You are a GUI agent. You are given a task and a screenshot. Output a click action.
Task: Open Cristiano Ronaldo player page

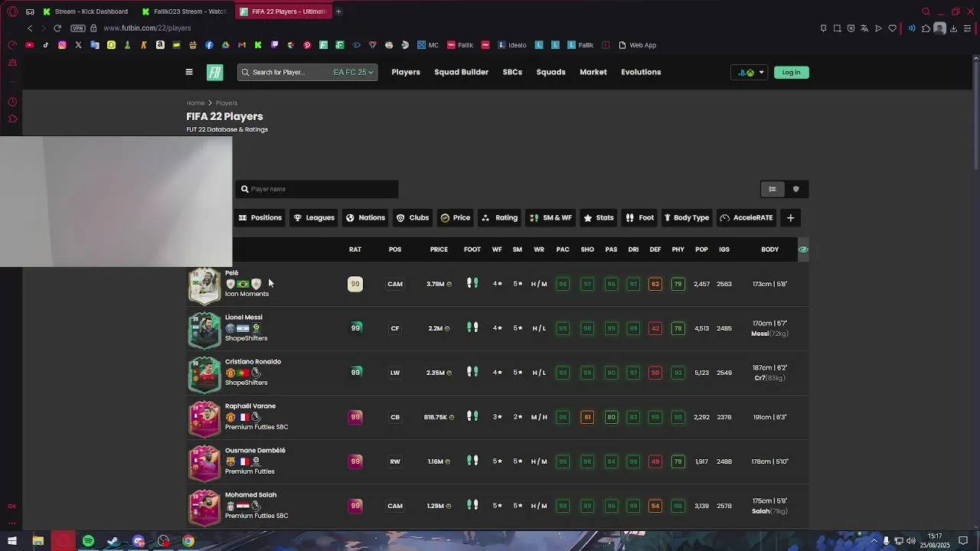253,361
